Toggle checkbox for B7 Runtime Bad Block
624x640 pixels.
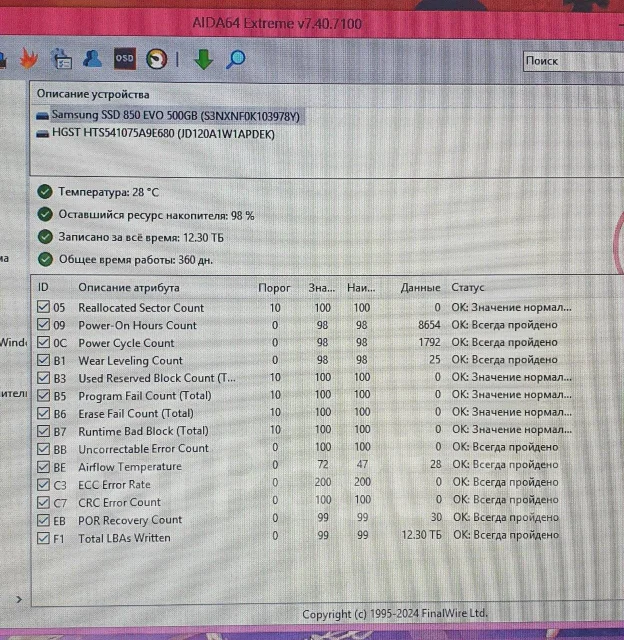click(x=43, y=431)
